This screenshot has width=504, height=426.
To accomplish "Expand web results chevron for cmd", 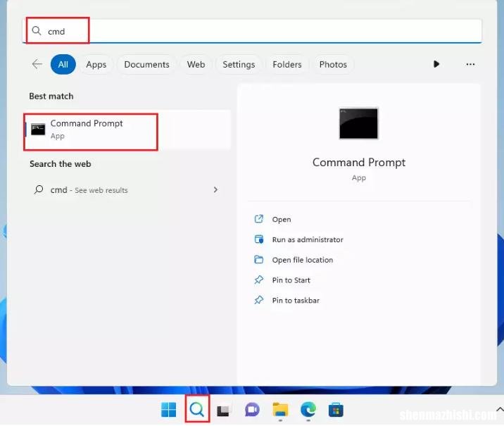I will pyautogui.click(x=215, y=189).
